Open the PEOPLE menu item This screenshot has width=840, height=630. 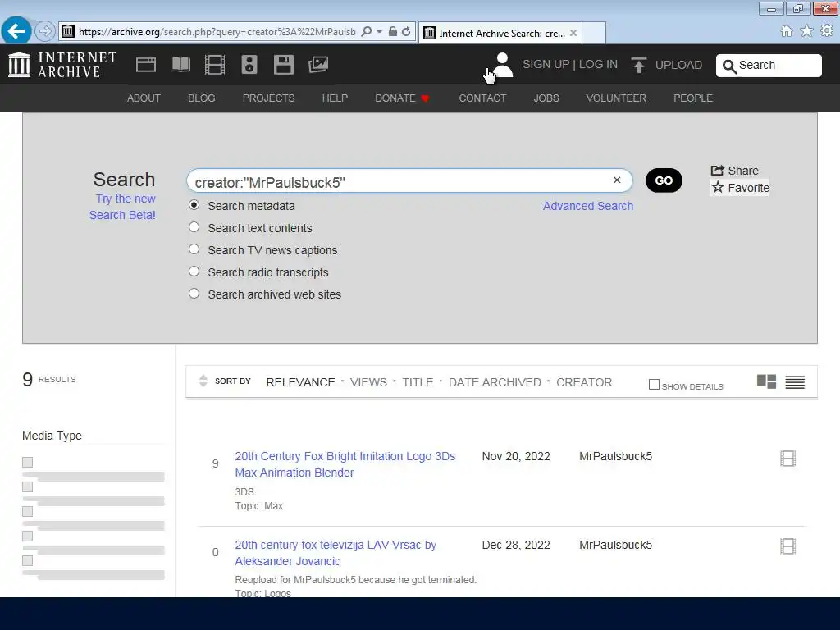(x=692, y=98)
